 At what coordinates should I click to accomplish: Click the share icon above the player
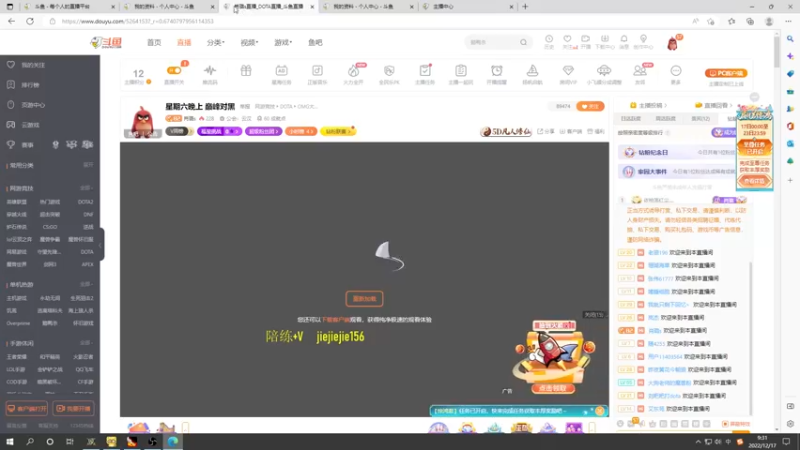[545, 131]
